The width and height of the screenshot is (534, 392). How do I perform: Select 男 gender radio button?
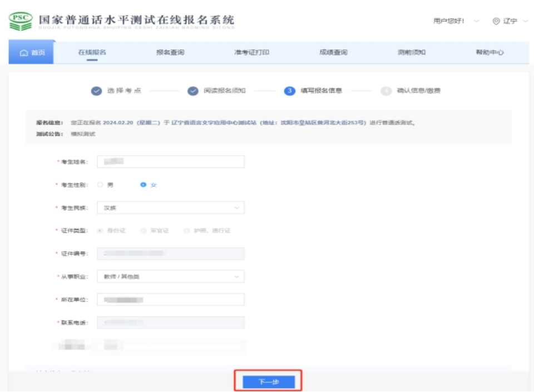coord(100,185)
